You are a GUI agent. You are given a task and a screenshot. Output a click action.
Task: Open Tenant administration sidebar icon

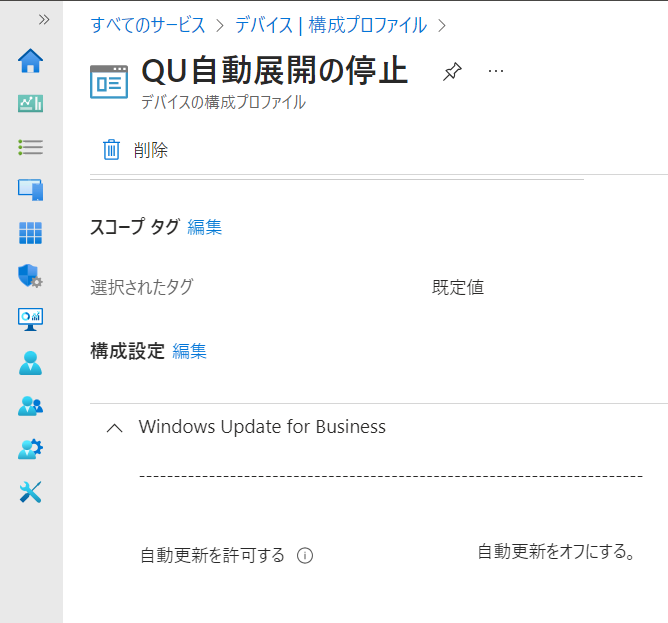point(31,449)
